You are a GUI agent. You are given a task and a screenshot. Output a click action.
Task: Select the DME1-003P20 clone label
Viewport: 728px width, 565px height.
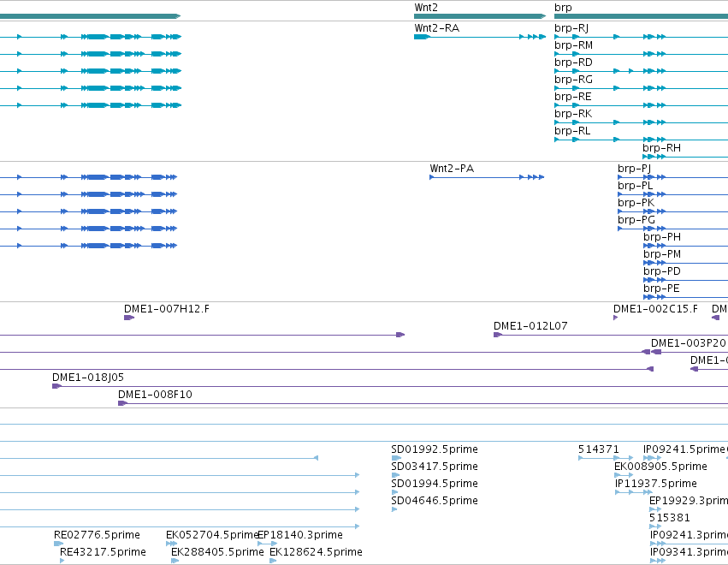(688, 343)
